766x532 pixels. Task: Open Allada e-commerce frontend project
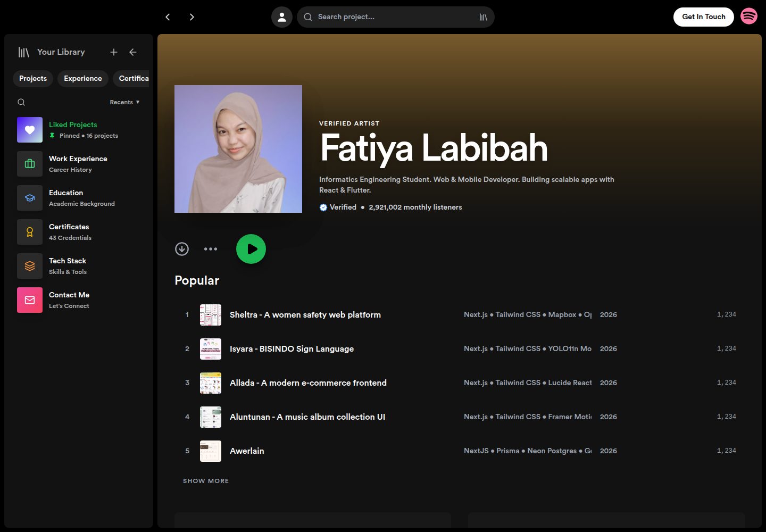(x=460, y=383)
